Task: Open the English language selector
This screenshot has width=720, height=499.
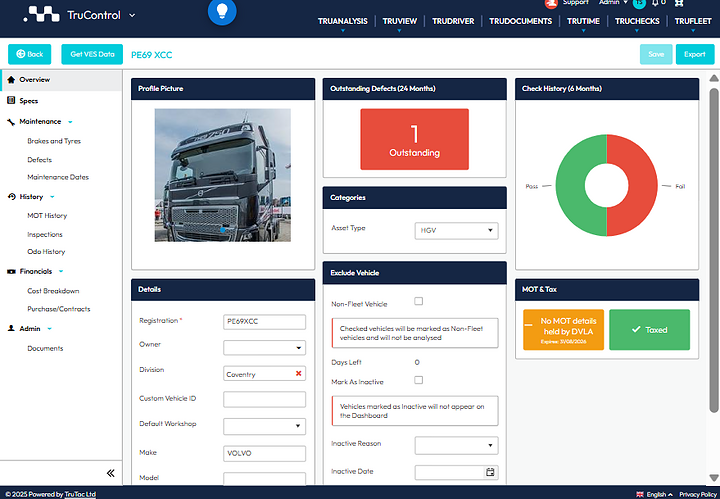Action: [x=659, y=494]
